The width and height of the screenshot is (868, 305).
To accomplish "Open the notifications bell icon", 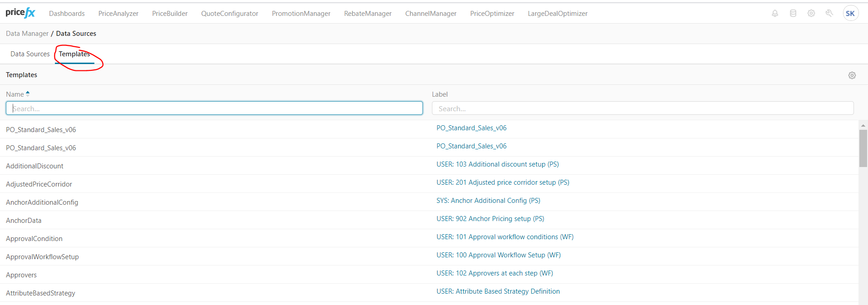I will tap(775, 14).
